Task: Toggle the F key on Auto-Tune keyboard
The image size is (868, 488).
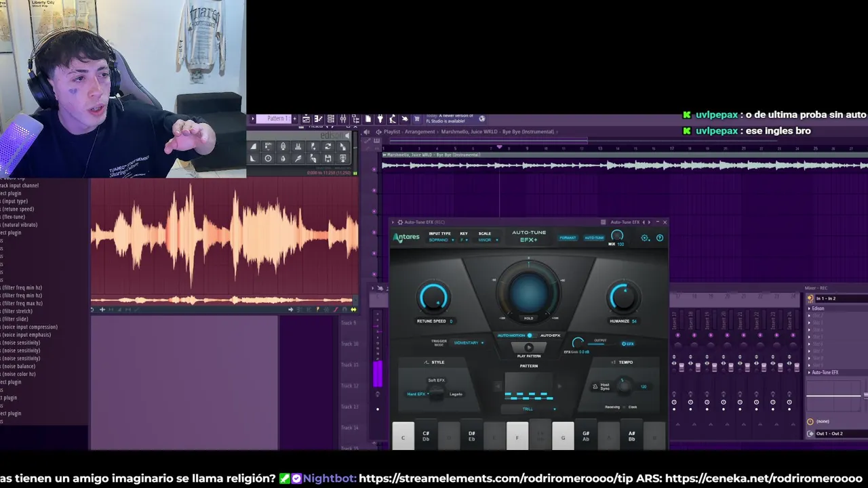Action: (x=517, y=436)
